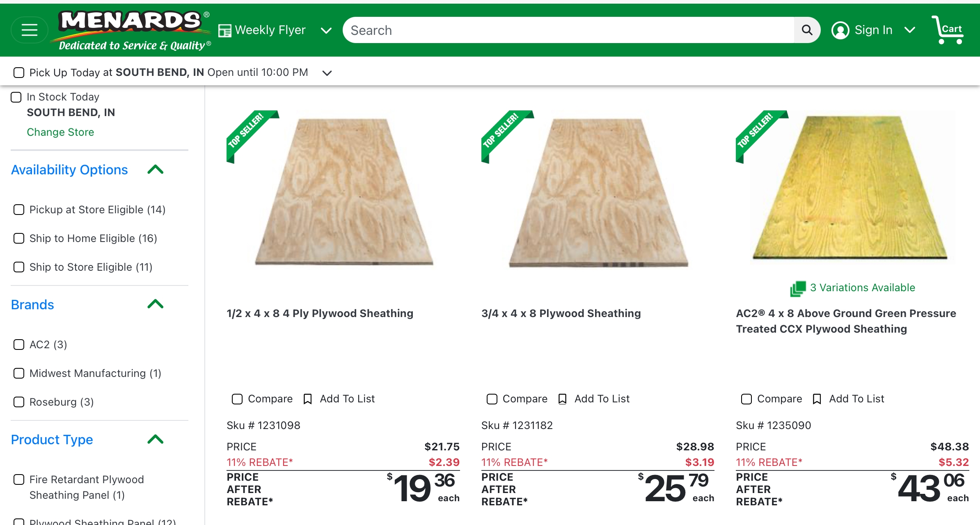
Task: Open the 1/2 x 4 x 8 Plywood Sheathing link
Action: pyautogui.click(x=320, y=313)
